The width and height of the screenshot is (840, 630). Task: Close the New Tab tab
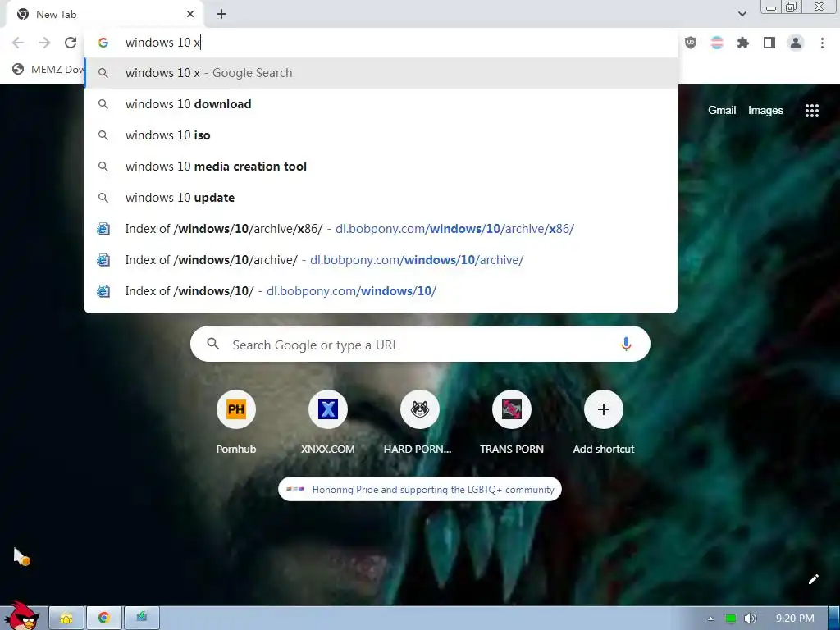pos(190,15)
